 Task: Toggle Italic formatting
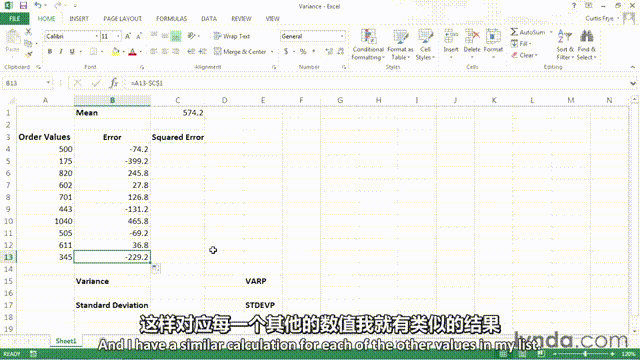(x=61, y=51)
